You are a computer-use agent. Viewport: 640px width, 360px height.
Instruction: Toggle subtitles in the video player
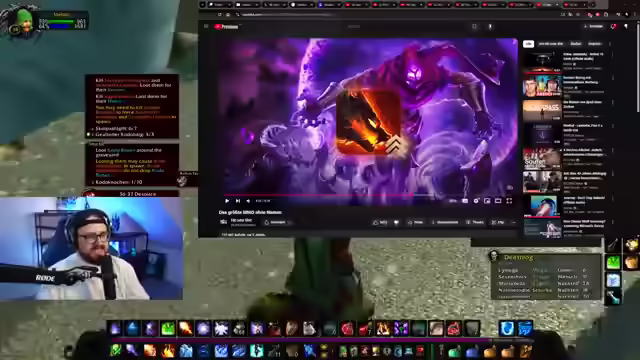tap(465, 201)
